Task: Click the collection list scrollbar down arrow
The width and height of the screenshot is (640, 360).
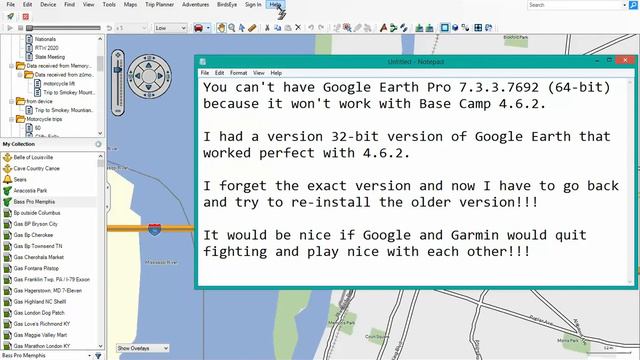Action: tap(100, 346)
